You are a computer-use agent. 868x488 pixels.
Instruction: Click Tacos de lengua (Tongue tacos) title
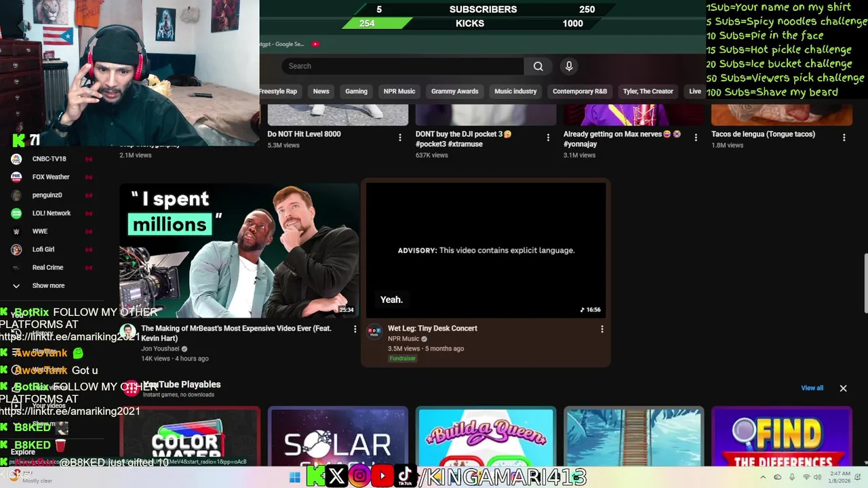tap(763, 134)
